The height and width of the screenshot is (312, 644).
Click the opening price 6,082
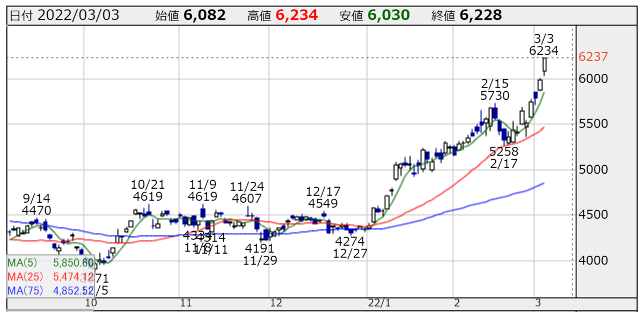pyautogui.click(x=205, y=16)
